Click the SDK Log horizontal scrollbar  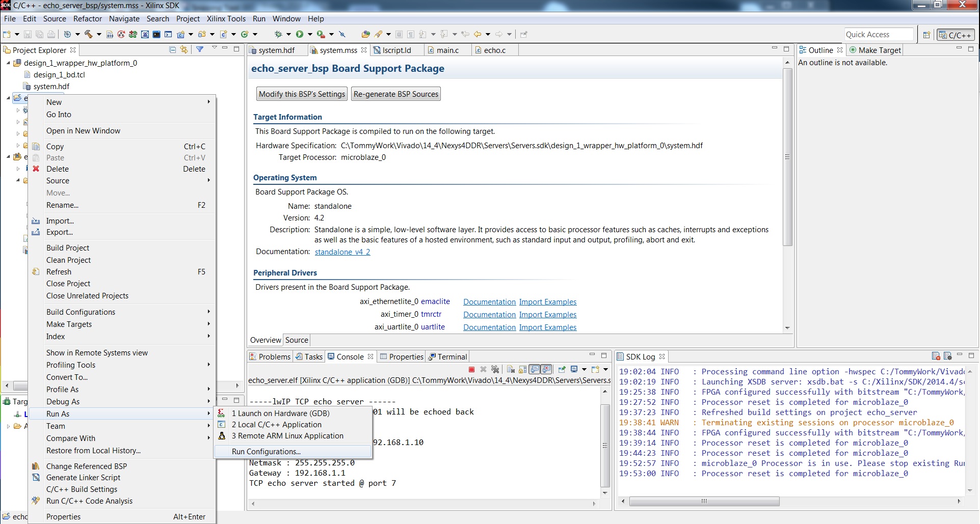[704, 502]
